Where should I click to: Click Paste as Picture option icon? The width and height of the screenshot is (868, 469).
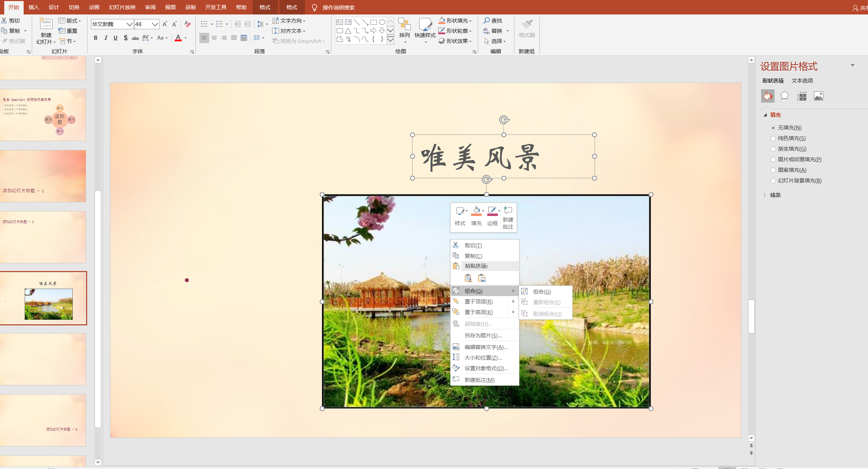(x=482, y=278)
